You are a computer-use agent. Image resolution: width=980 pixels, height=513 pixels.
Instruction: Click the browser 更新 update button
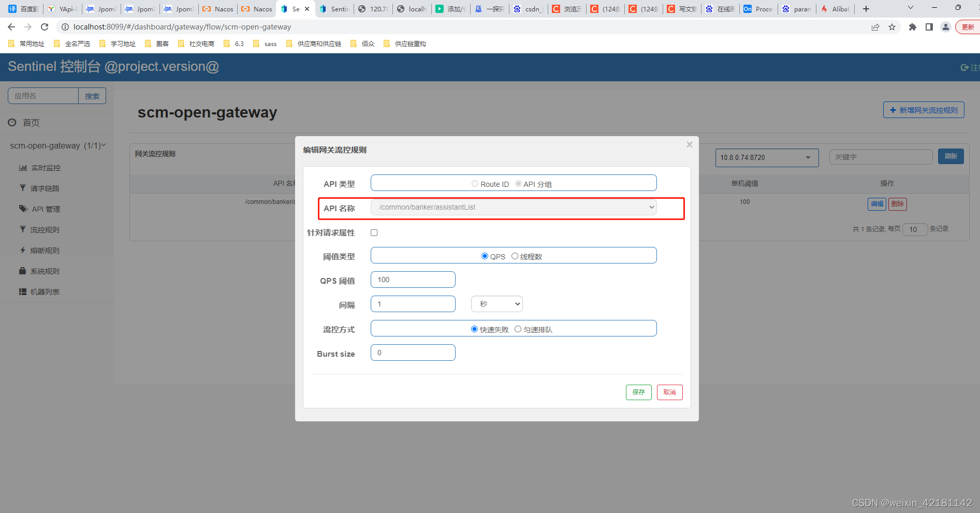point(968,27)
